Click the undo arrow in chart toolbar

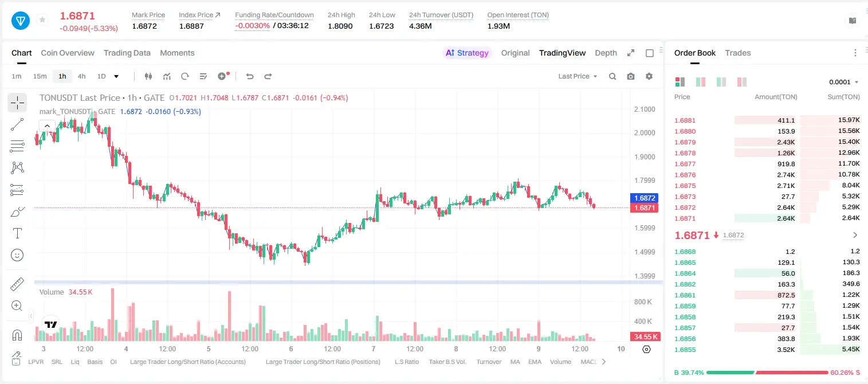[x=250, y=76]
